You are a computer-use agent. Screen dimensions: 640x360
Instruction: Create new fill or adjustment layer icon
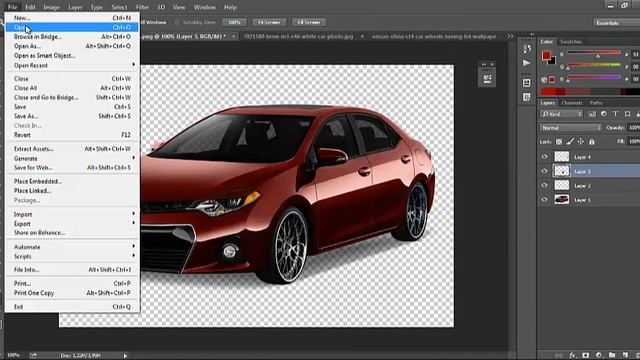click(599, 356)
